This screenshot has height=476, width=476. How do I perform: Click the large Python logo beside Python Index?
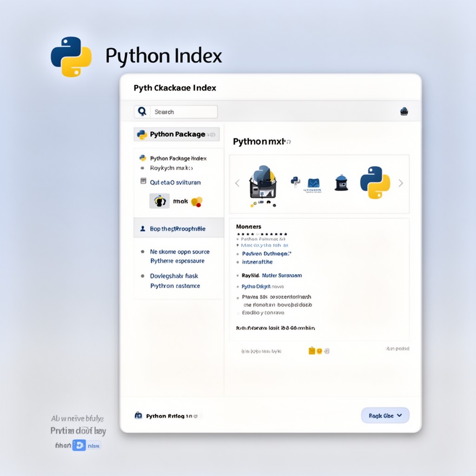coord(71,57)
